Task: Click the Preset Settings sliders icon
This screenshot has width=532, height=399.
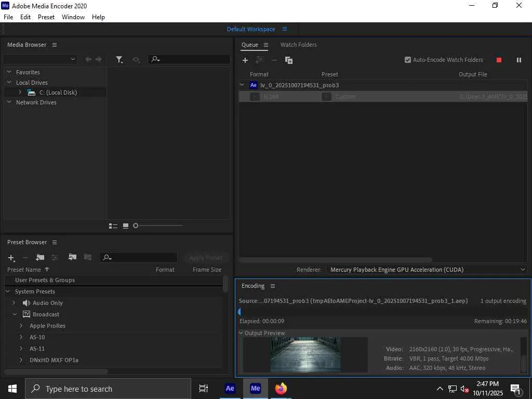Action: (x=55, y=258)
